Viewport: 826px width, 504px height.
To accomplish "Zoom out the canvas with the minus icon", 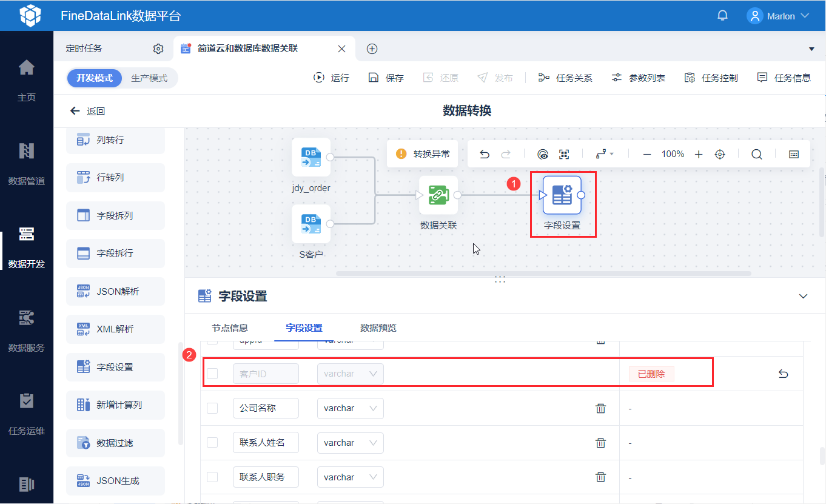I will click(647, 154).
